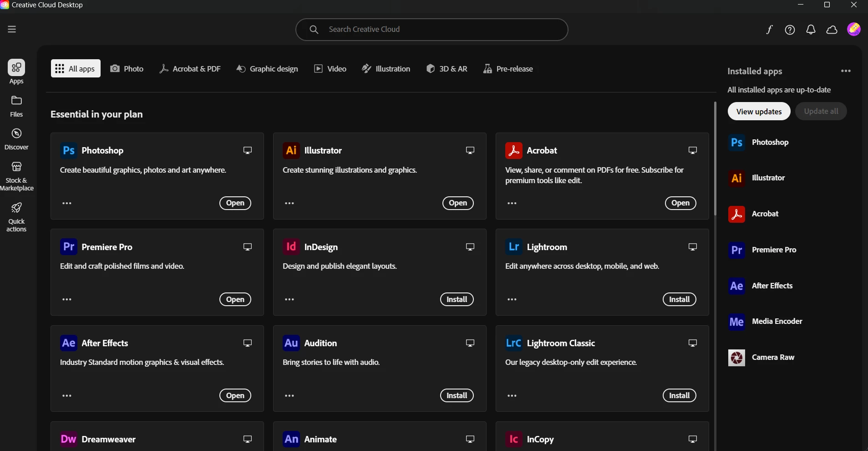Image resolution: width=868 pixels, height=451 pixels.
Task: Click the Animate An icon
Action: 291,439
